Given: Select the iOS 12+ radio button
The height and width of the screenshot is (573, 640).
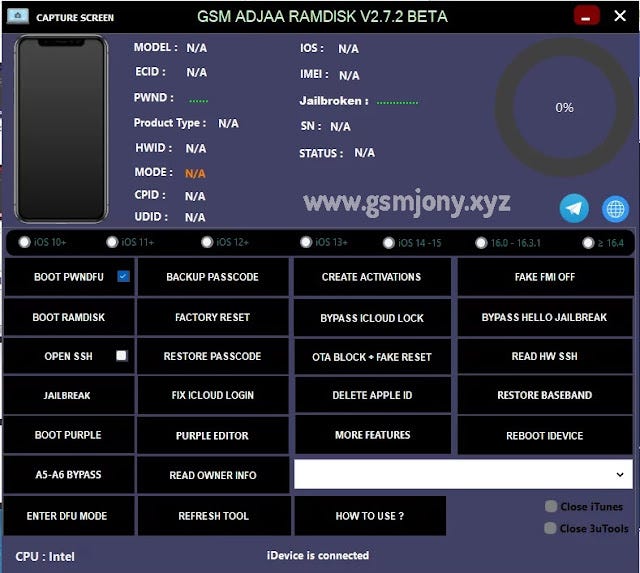Looking at the screenshot, I should (x=207, y=242).
